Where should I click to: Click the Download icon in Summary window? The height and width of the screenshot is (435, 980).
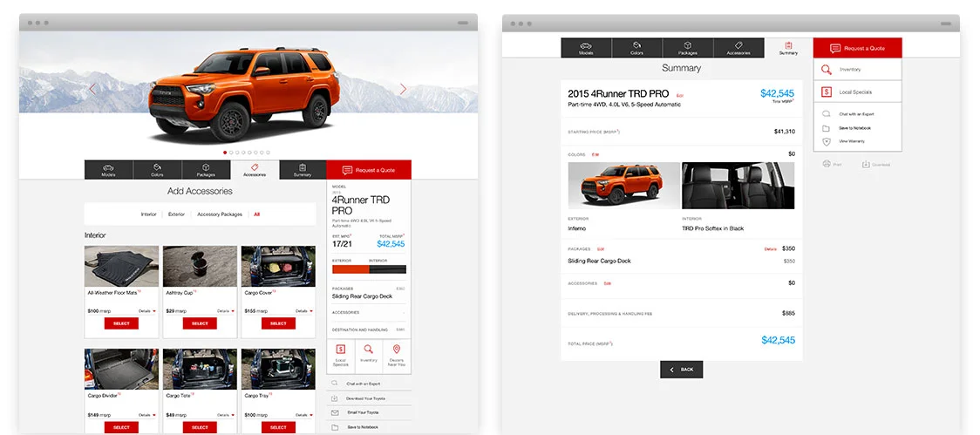click(x=866, y=165)
